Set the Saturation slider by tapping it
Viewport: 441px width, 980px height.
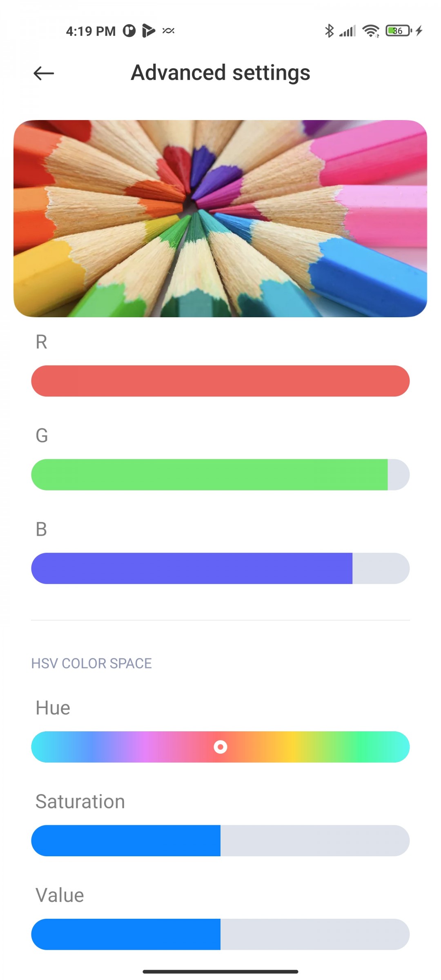pyautogui.click(x=220, y=840)
